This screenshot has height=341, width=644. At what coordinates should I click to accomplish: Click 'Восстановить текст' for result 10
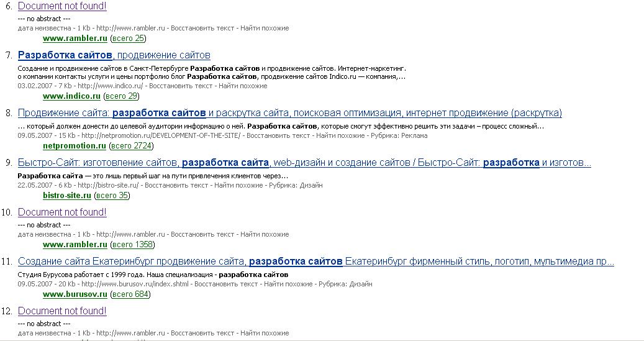pyautogui.click(x=202, y=234)
